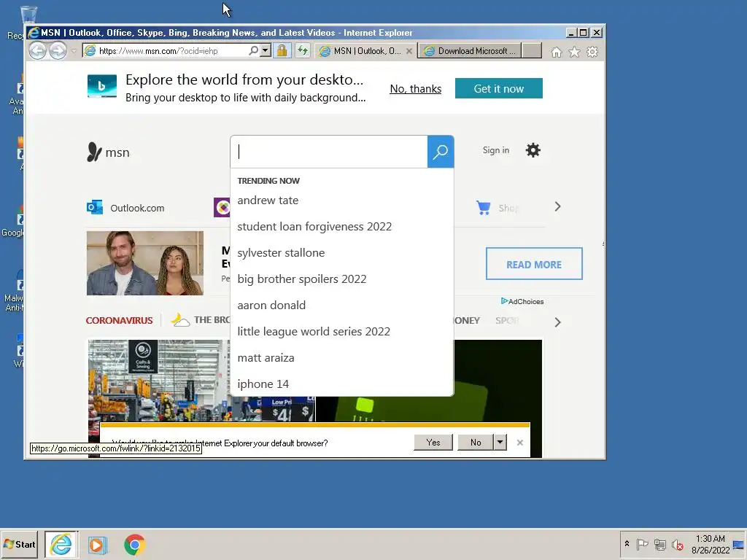Close the MSN | Outlook tab
This screenshot has width=747, height=560.
409,51
